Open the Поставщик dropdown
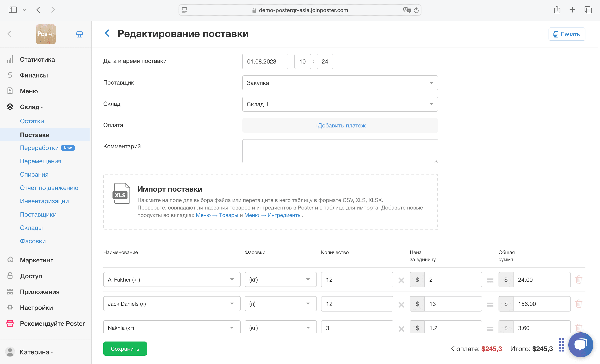 (340, 83)
